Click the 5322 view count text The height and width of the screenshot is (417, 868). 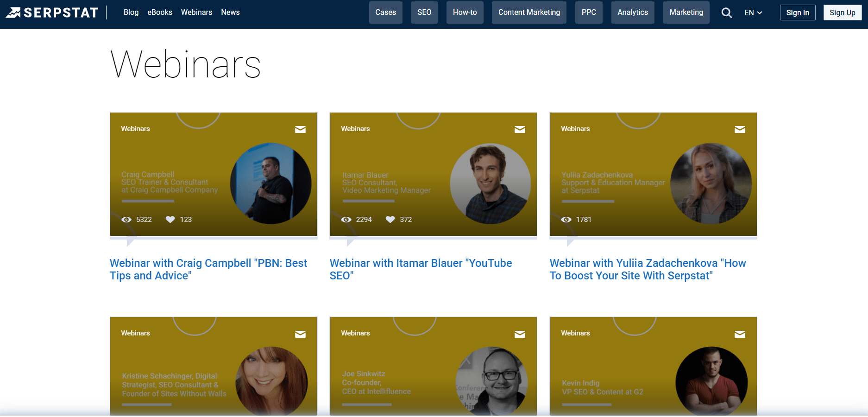coord(144,220)
